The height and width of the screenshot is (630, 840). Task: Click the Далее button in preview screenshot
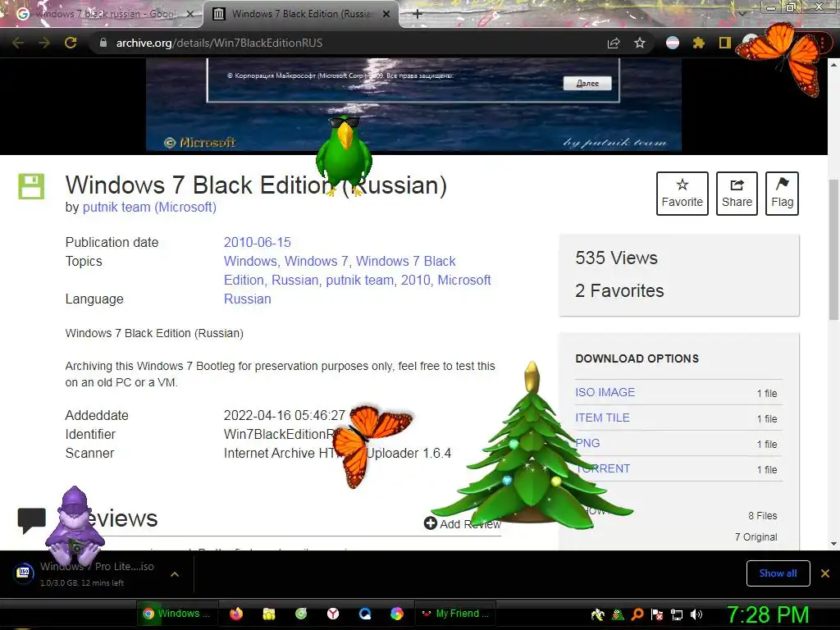(587, 83)
